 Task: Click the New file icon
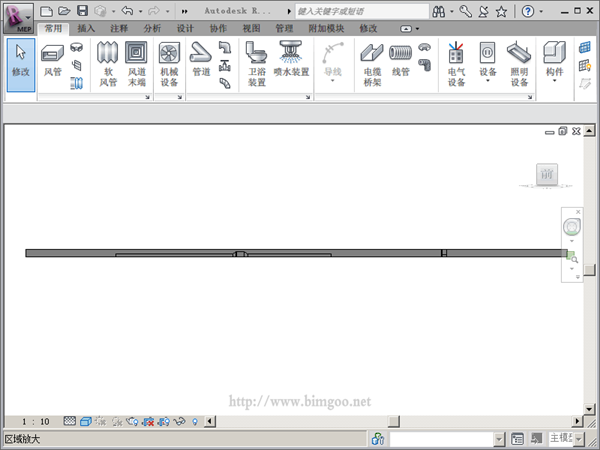46,11
